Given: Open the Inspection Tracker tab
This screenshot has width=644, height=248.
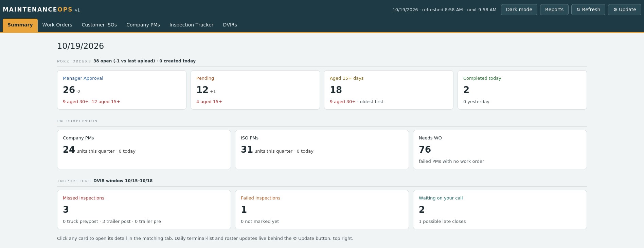Looking at the screenshot, I should (x=192, y=25).
